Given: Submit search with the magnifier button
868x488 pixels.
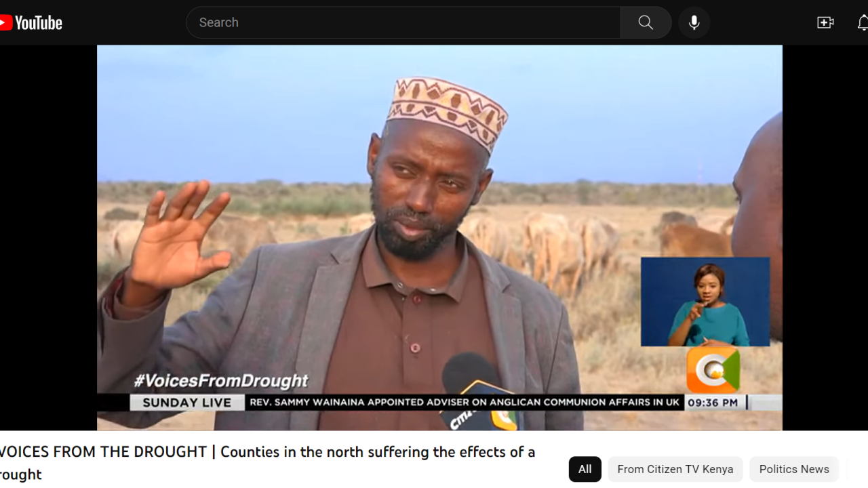Looking at the screenshot, I should click(646, 22).
